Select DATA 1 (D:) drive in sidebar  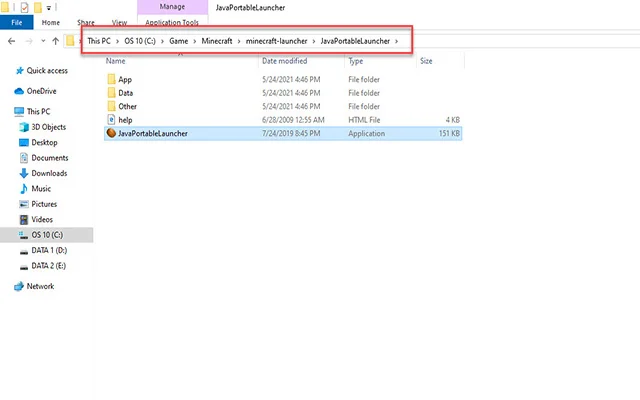pyautogui.click(x=49, y=250)
